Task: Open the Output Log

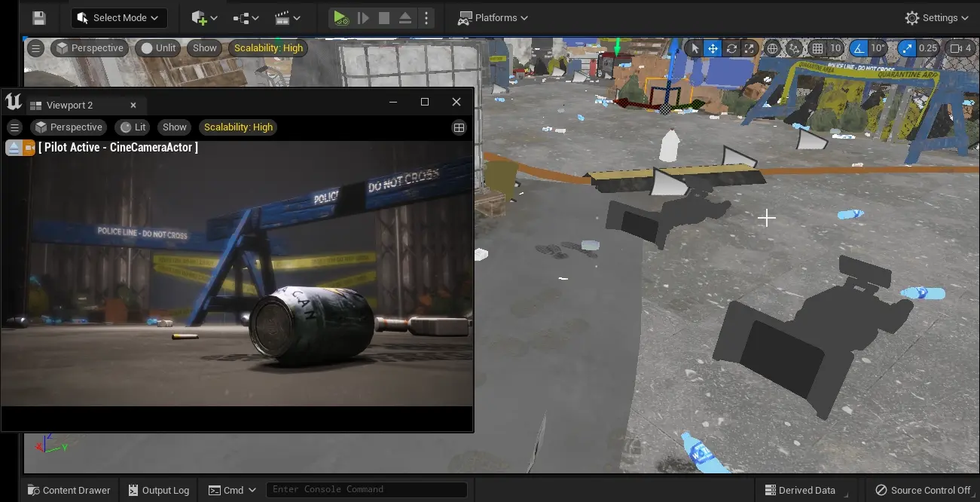Action: click(158, 490)
